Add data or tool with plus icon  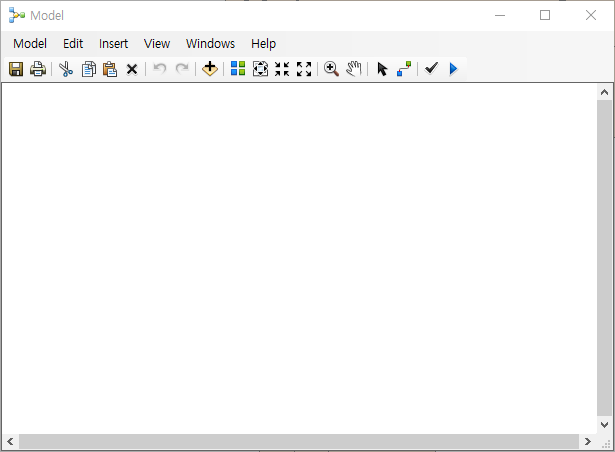click(210, 69)
